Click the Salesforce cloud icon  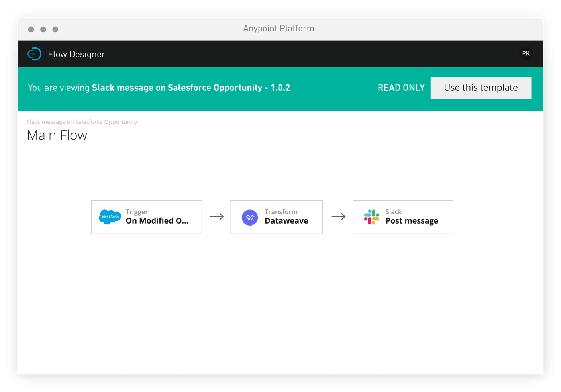coord(110,217)
